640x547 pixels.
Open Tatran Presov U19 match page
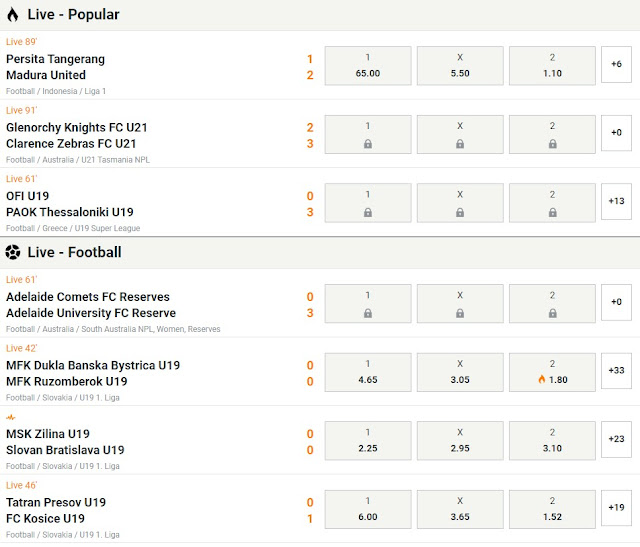coord(56,502)
